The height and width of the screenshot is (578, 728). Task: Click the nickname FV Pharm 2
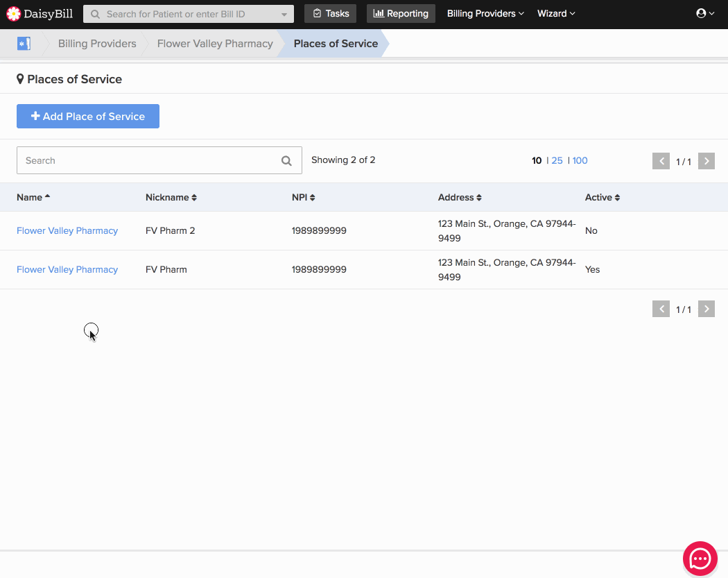tap(171, 231)
